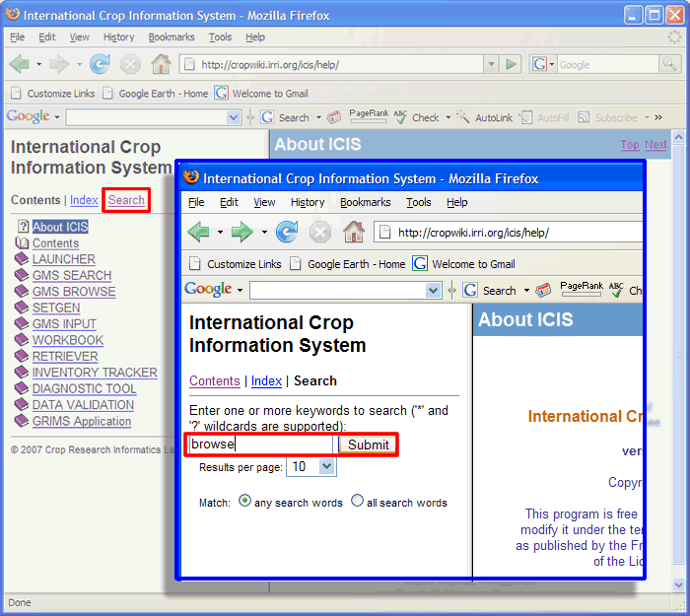
Task: Expand the inset Google toolbar search field dropdown
Action: tap(434, 291)
